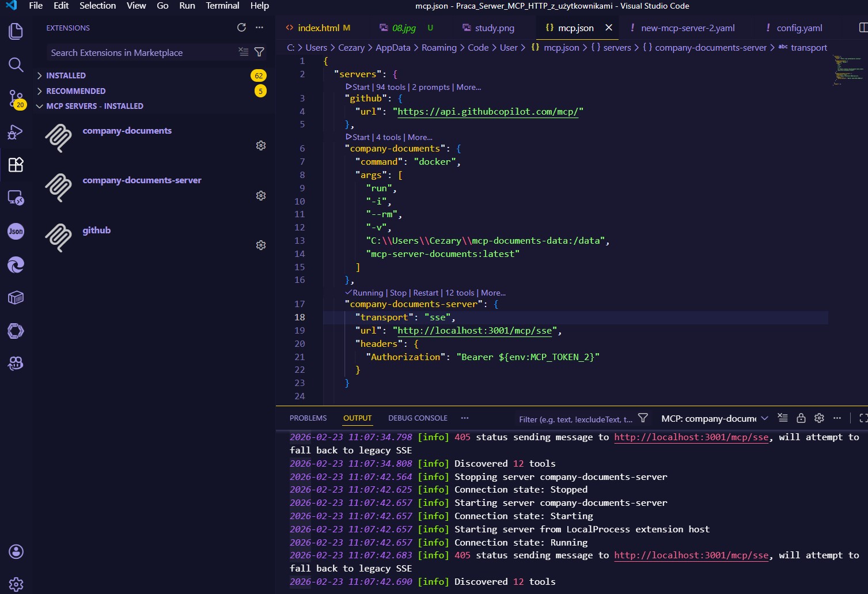Screen dimensions: 868x594
Task: Show additional panel views via ellipsis
Action: click(x=465, y=418)
